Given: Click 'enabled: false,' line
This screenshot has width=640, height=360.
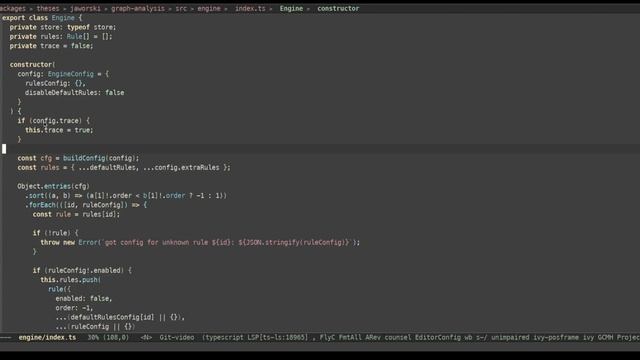Looking at the screenshot, I should tap(84, 298).
